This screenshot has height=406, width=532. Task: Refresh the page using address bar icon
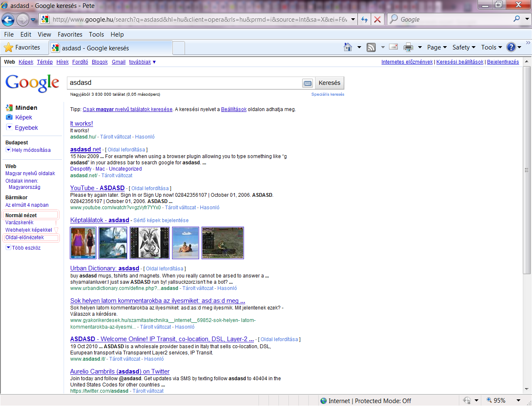coord(364,19)
